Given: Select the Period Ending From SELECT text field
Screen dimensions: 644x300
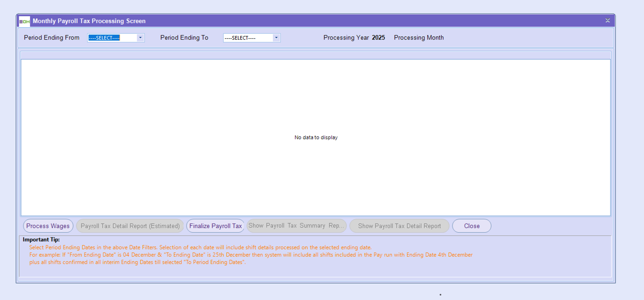Looking at the screenshot, I should click(112, 38).
